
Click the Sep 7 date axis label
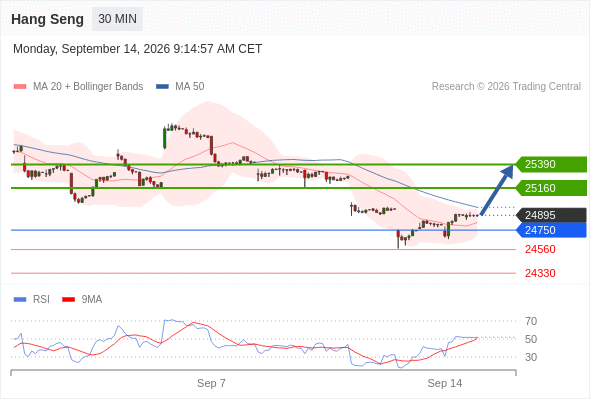[x=211, y=383]
